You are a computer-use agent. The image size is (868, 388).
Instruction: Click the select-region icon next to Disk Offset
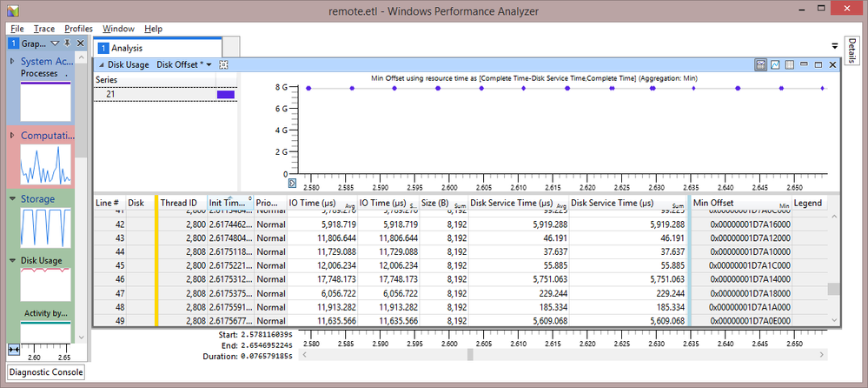[x=223, y=65]
